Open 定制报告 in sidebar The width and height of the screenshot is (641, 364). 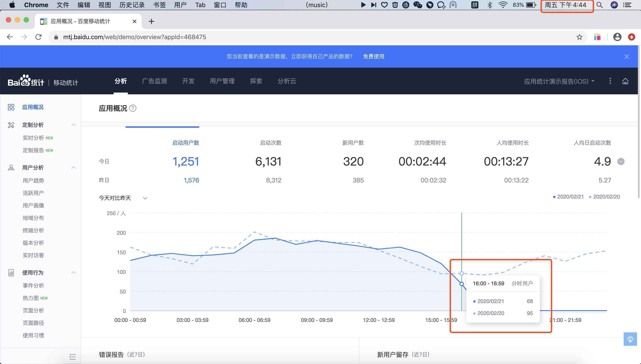(x=33, y=150)
